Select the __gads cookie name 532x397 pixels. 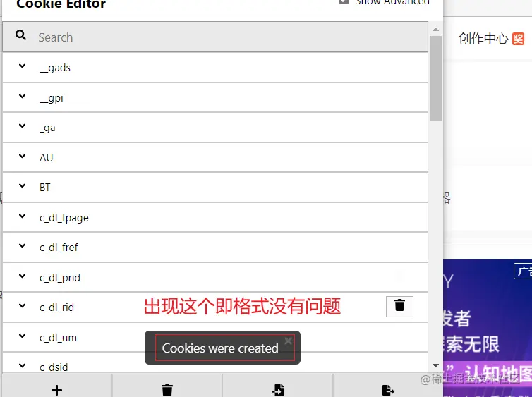pos(55,68)
